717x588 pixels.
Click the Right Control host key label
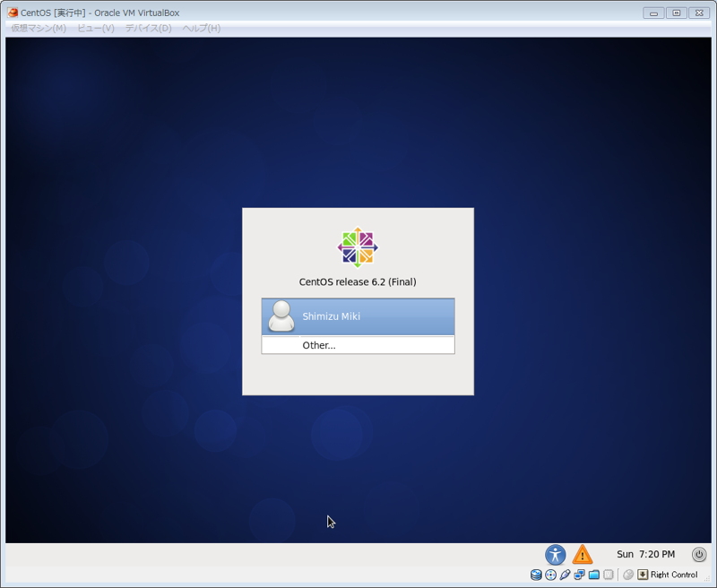tap(674, 575)
